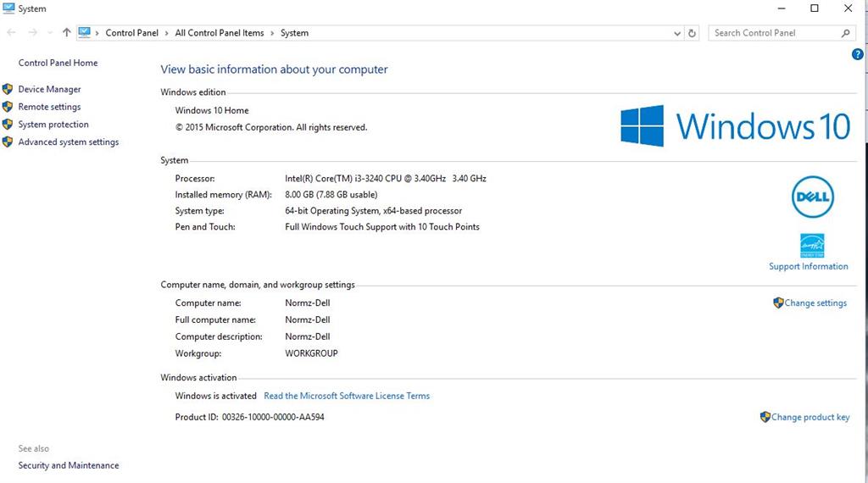Screen dimensions: 868x483
Task: Go to Control Panel Home
Action: (x=58, y=63)
